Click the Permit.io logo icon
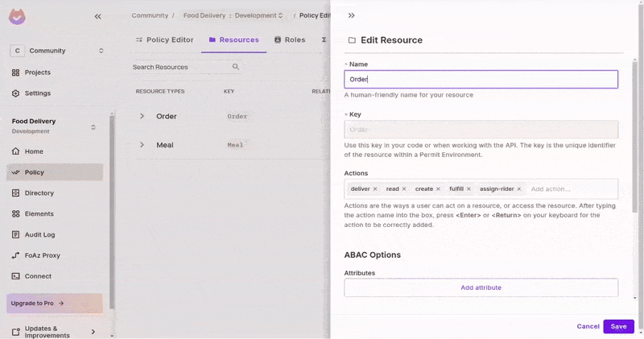Screen dimensions: 644x339 point(17,16)
